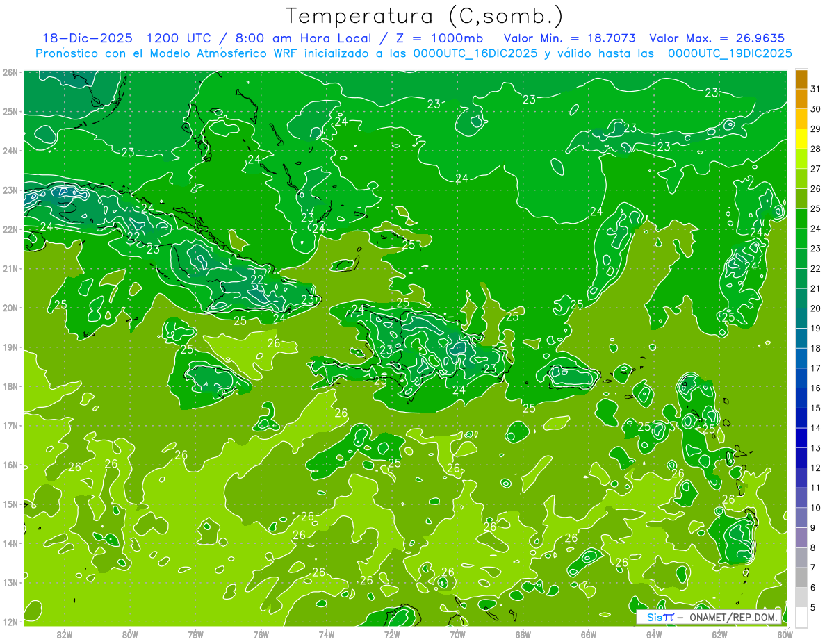Click the 66W longitude axis label
The image size is (834, 644).
589,635
